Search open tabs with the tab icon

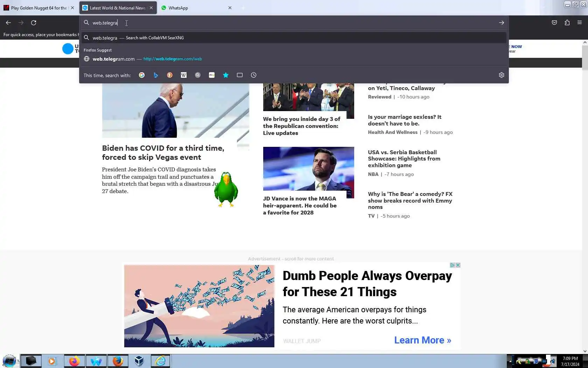coord(240,75)
